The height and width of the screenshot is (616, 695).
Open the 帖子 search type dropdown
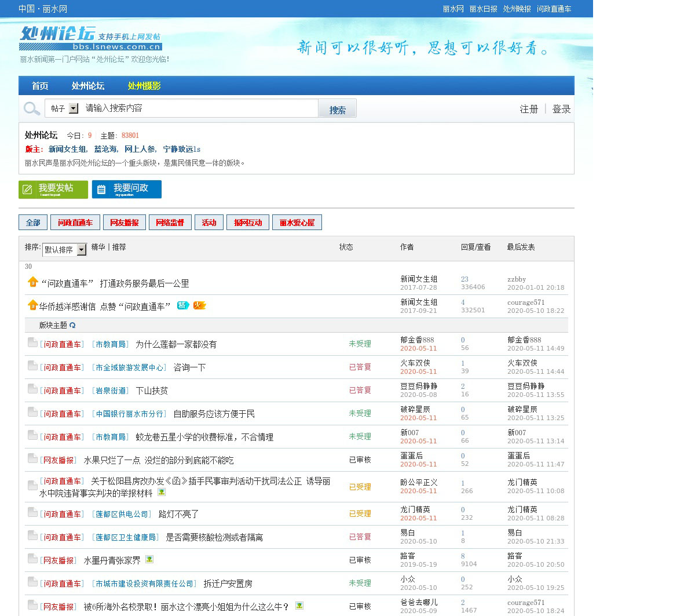click(74, 108)
